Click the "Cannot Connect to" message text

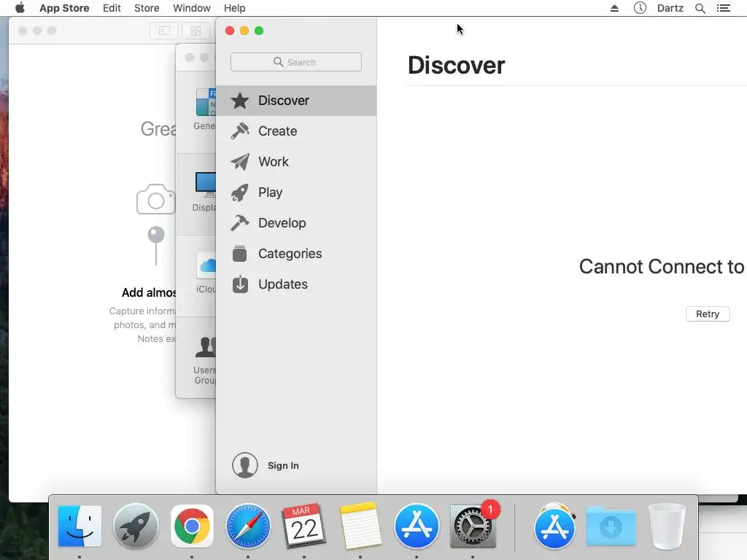tap(662, 267)
